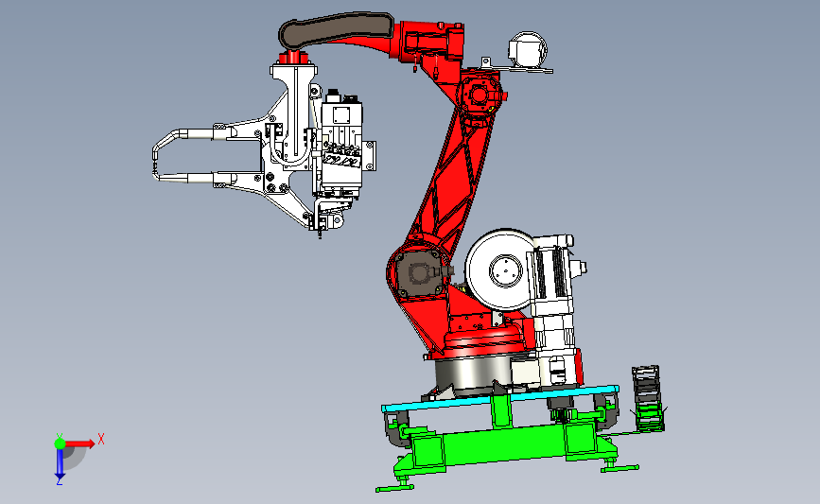The image size is (820, 504).
Task: Select the dark shoulder joint hub
Action: pos(419,274)
